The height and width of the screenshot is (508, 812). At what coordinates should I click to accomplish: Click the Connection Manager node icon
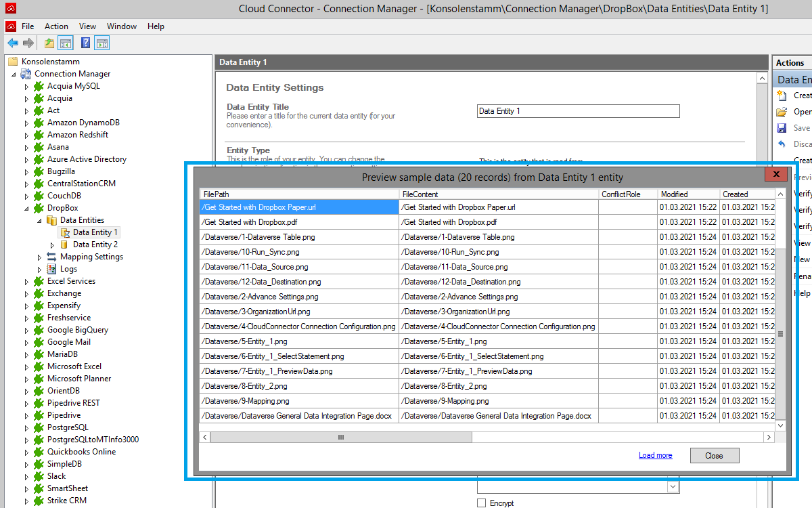click(26, 74)
